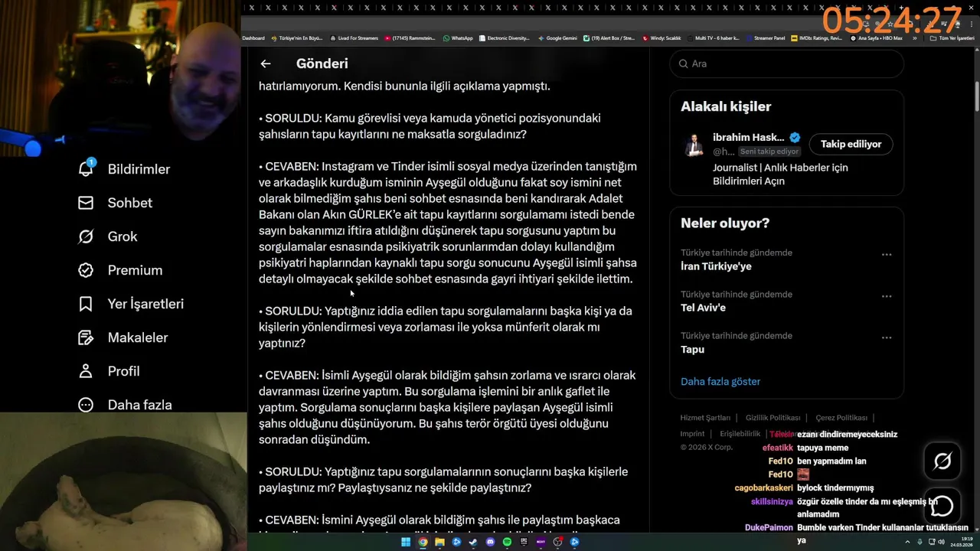The width and height of the screenshot is (980, 551).
Task: Open floating messages chat button
Action: pyautogui.click(x=942, y=506)
